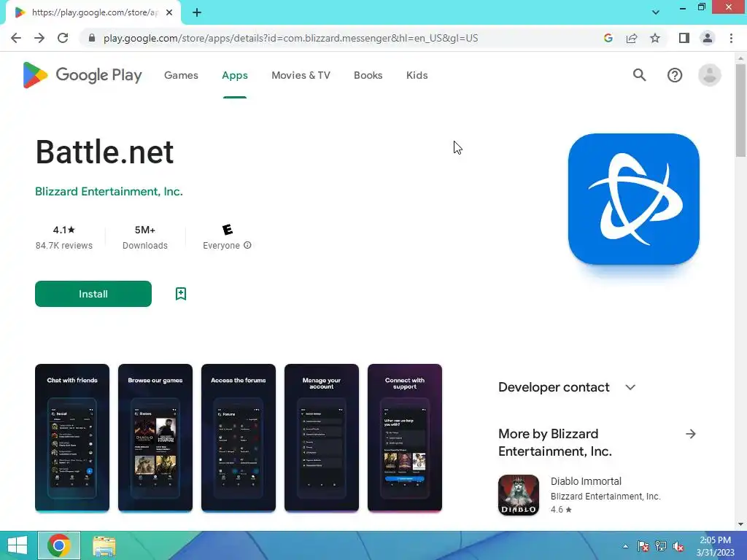Viewport: 747px width, 560px height.
Task: Open the help center question mark icon
Action: tap(675, 75)
